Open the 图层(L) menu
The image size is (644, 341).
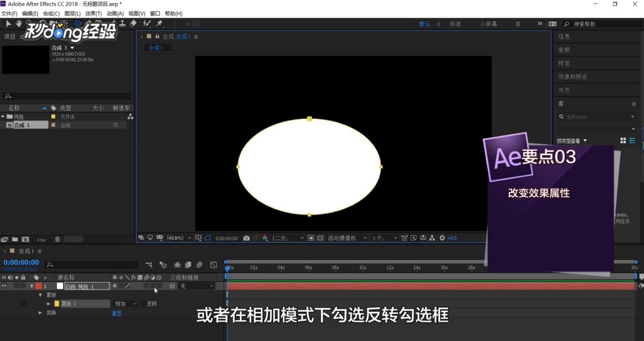click(72, 14)
